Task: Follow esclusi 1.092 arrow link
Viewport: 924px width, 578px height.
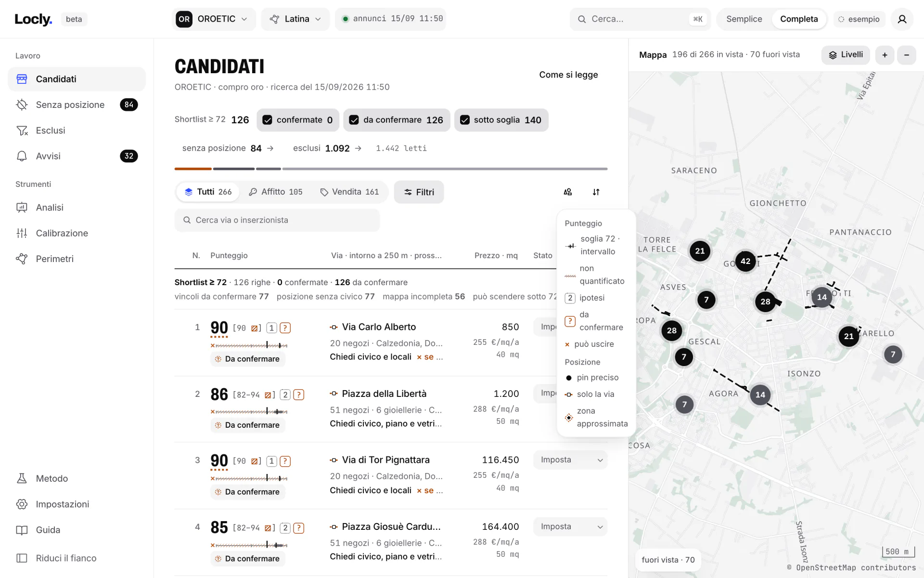Action: (327, 148)
